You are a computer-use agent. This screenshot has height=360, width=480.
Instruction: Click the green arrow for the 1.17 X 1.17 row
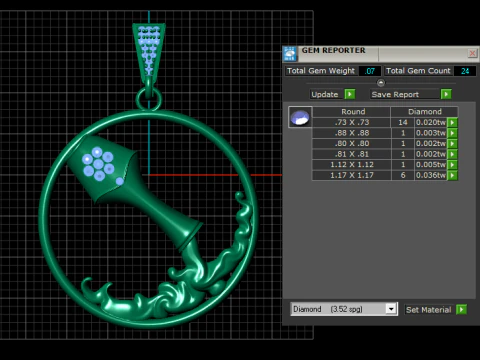pyautogui.click(x=452, y=175)
